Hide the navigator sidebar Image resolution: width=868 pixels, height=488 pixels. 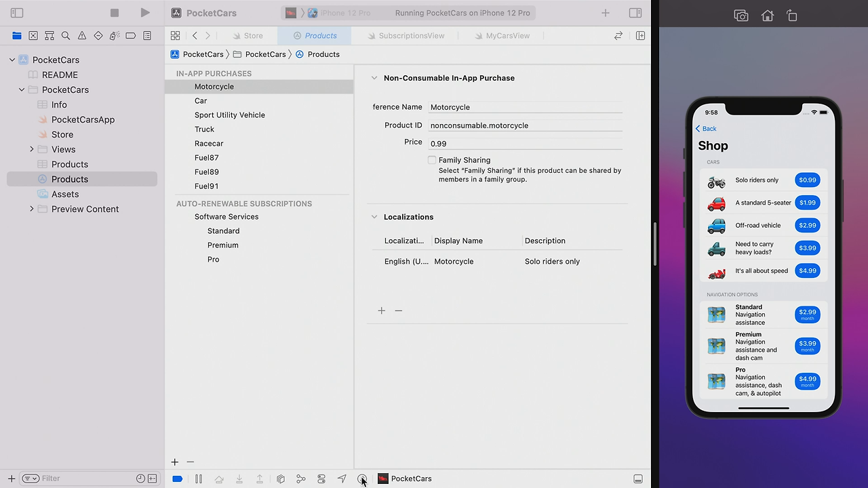click(x=17, y=13)
